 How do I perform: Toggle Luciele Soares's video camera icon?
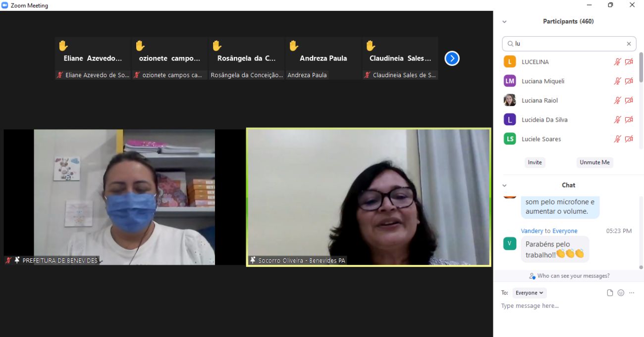629,139
